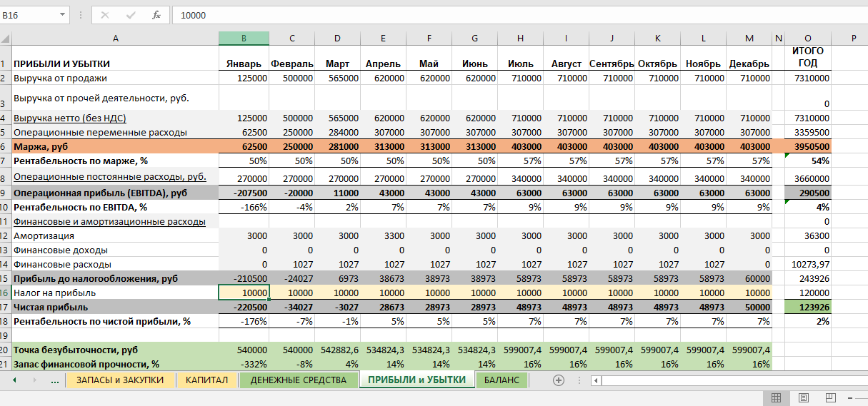Select the ПРИБЫЛИ и УБЫТКИ sheet tab
868x406 pixels.
416,380
